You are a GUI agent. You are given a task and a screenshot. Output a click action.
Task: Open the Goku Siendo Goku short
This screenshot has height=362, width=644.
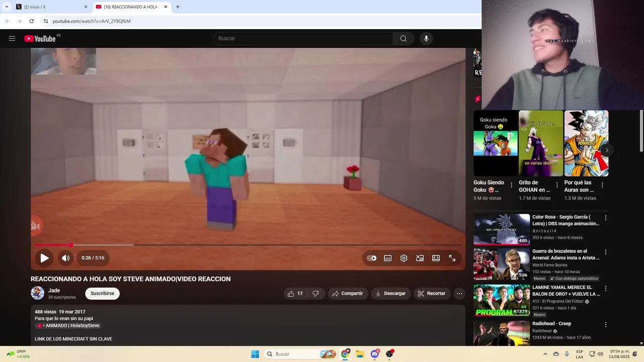(x=496, y=143)
